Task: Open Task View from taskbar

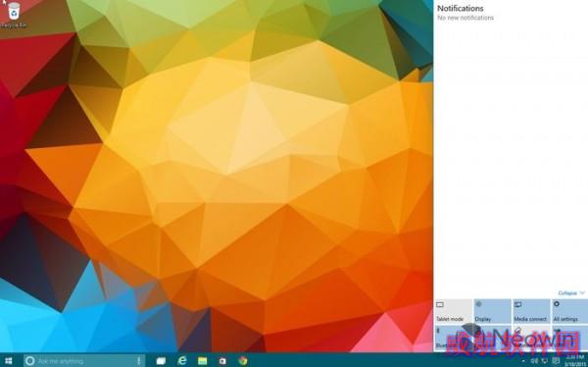Action: coord(161,361)
